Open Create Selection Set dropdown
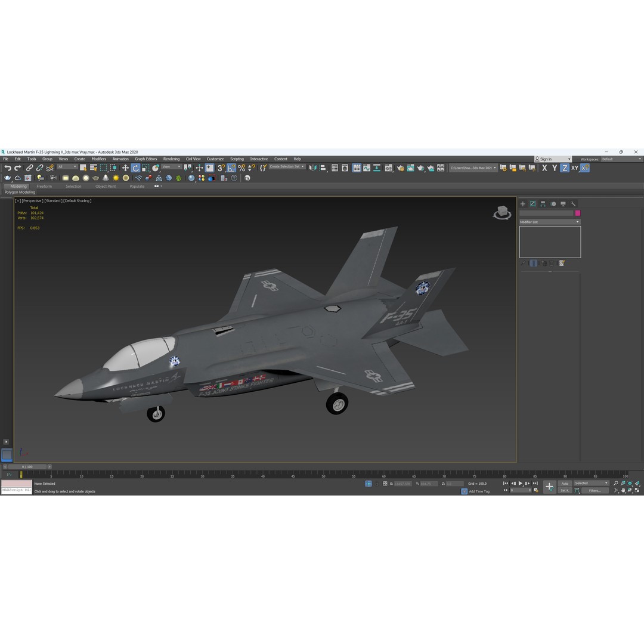Viewport: 644px width, 644px height. tap(287, 167)
